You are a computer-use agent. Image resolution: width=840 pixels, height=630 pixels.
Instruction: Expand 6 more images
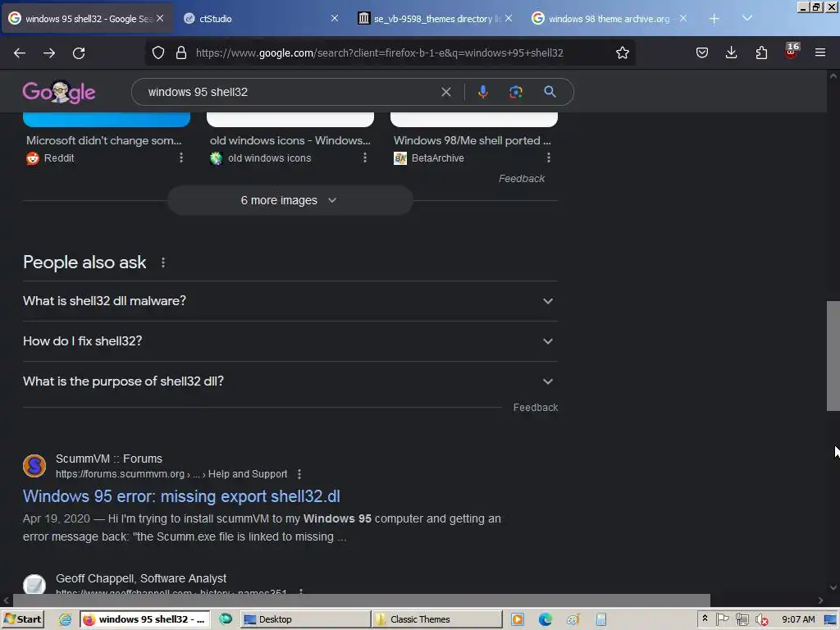pyautogui.click(x=290, y=200)
